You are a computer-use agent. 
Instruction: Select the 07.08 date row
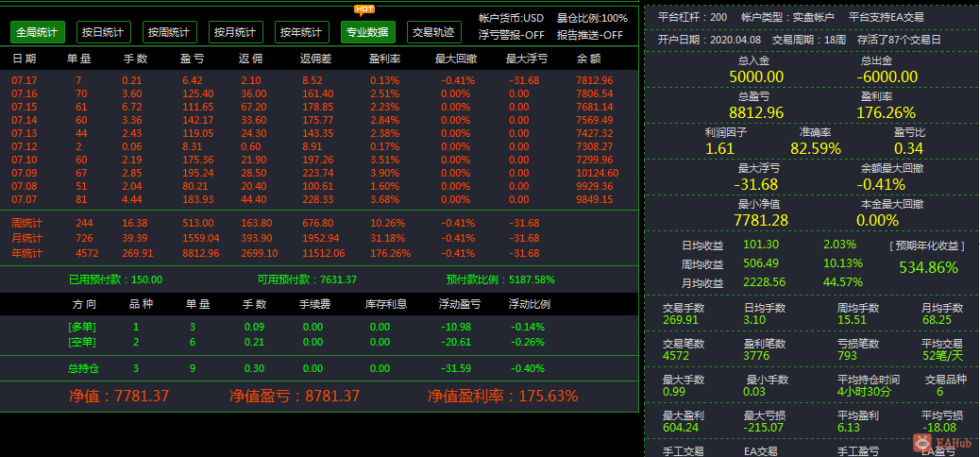pos(319,186)
